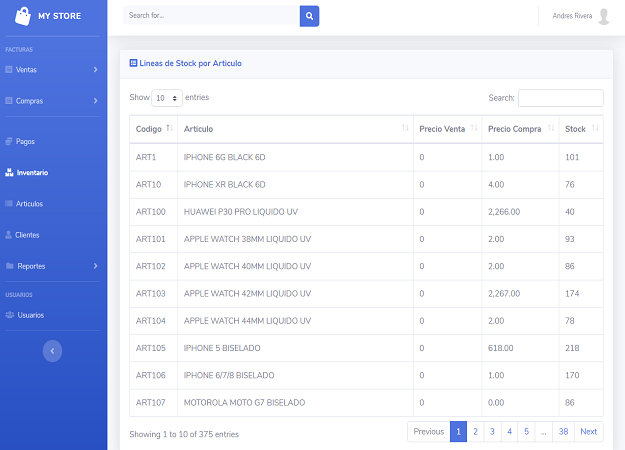Image resolution: width=625 pixels, height=450 pixels.
Task: Click the magnifying glass search button
Action: point(309,16)
